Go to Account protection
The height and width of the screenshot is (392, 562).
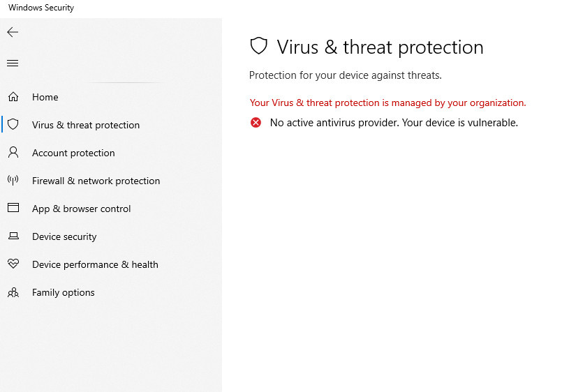(x=73, y=153)
